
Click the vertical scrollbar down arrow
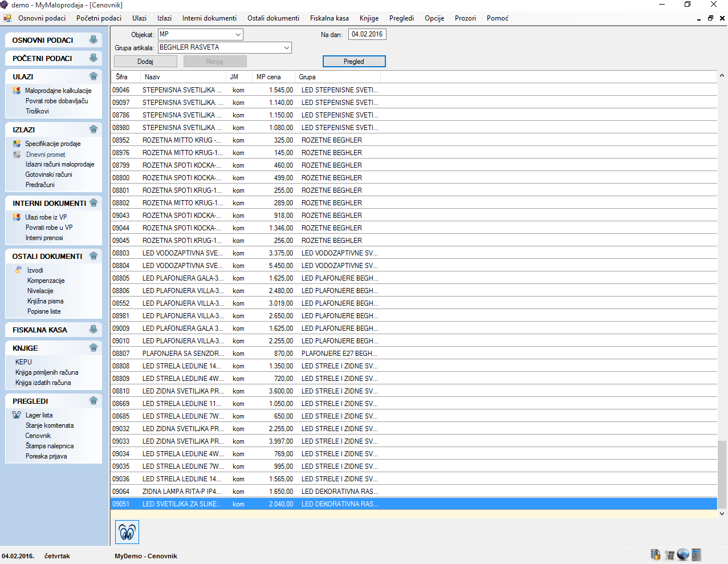pos(722,513)
